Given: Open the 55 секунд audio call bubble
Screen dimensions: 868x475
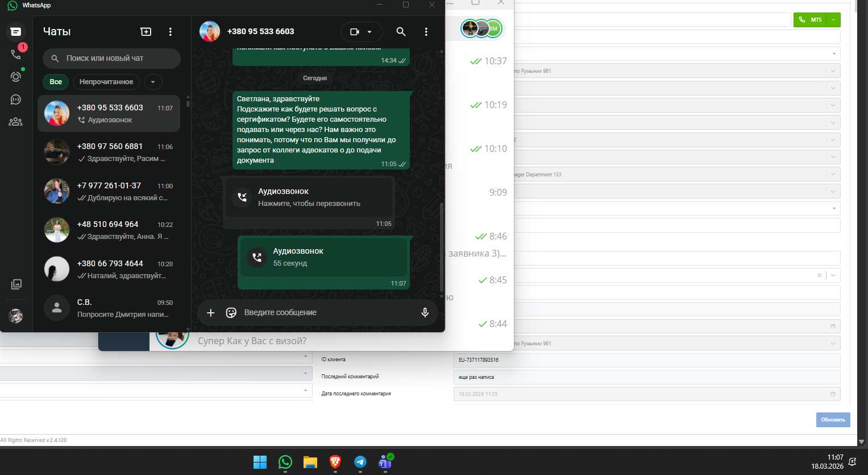Looking at the screenshot, I should (323, 257).
